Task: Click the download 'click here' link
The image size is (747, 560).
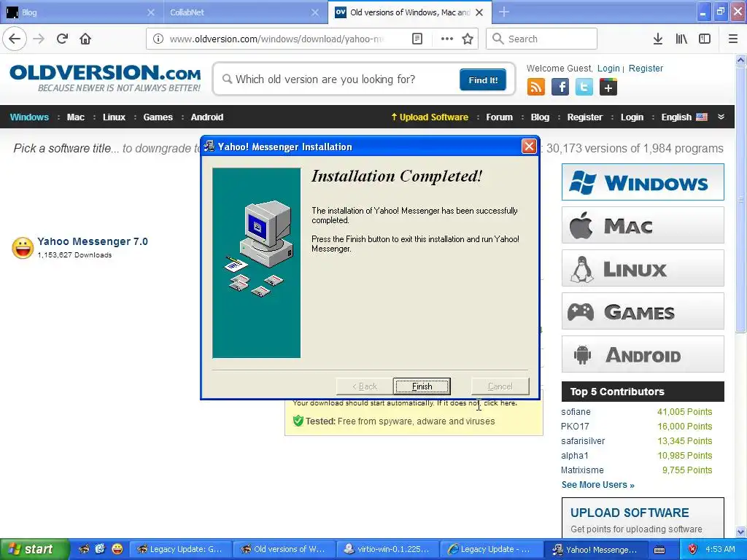Action: point(500,403)
